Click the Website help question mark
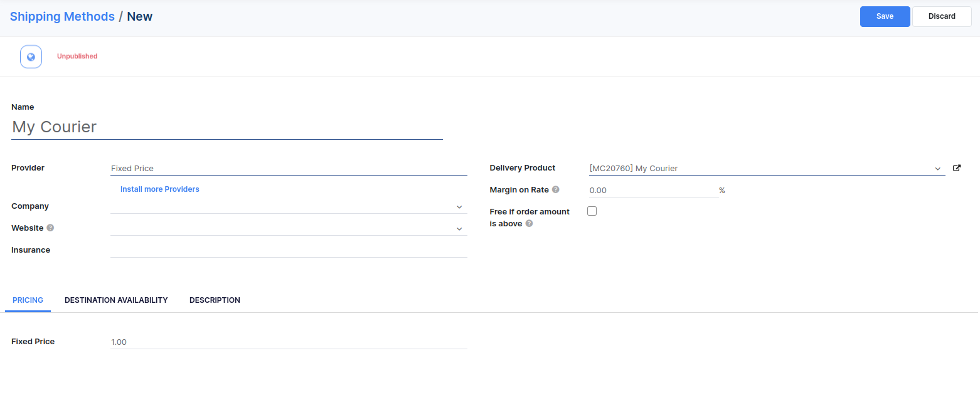The height and width of the screenshot is (400, 980). [x=50, y=228]
